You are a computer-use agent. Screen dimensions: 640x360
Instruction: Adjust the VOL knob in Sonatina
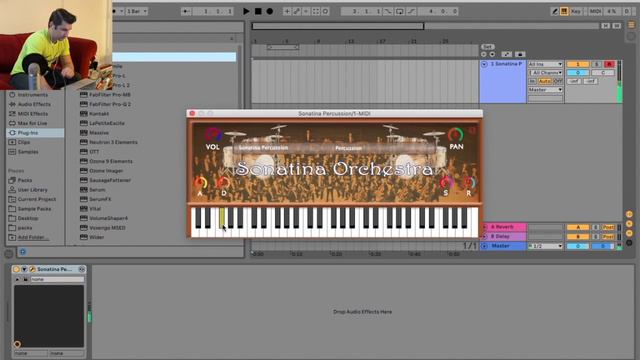(x=212, y=134)
